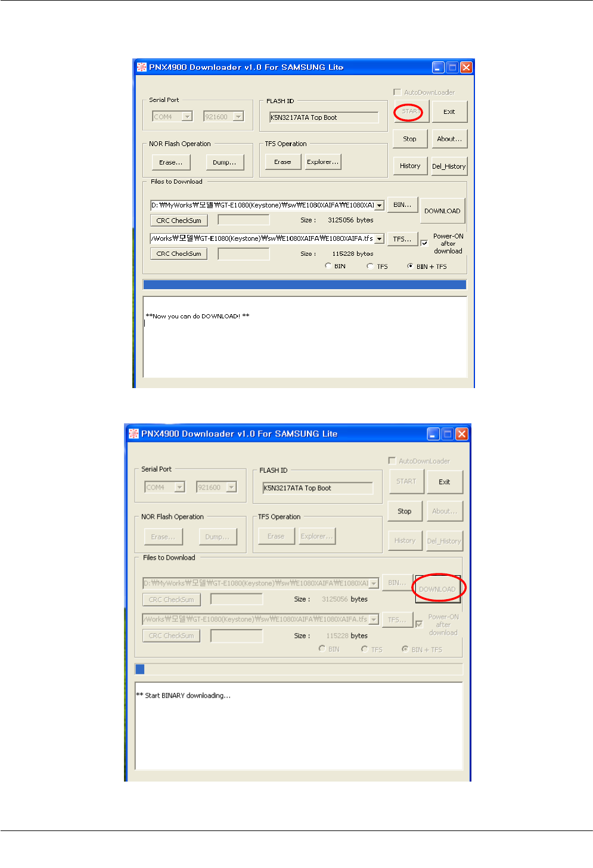The image size is (593, 868).
Task: Select BIN + TFS radio in upper window
Action: (x=410, y=266)
